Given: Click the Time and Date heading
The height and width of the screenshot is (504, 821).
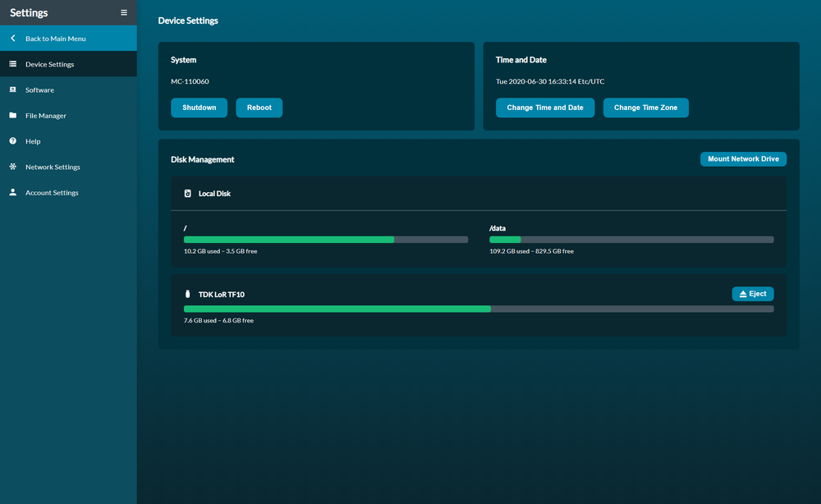Looking at the screenshot, I should [521, 60].
